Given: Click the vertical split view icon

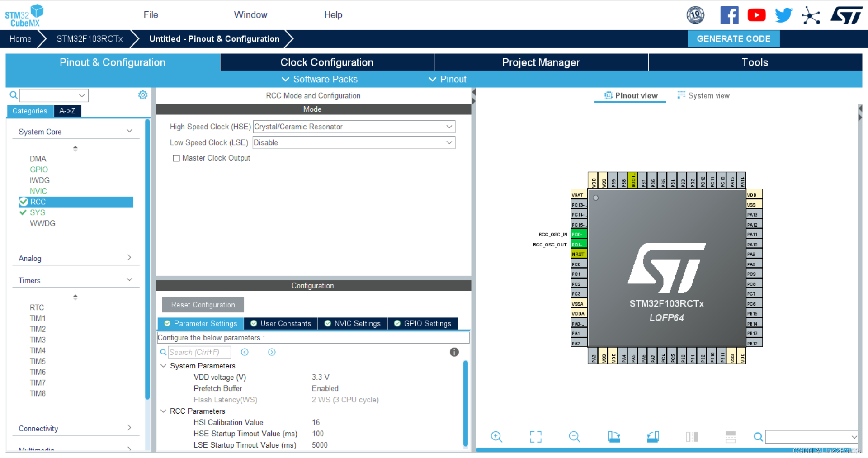Looking at the screenshot, I should tap(692, 437).
